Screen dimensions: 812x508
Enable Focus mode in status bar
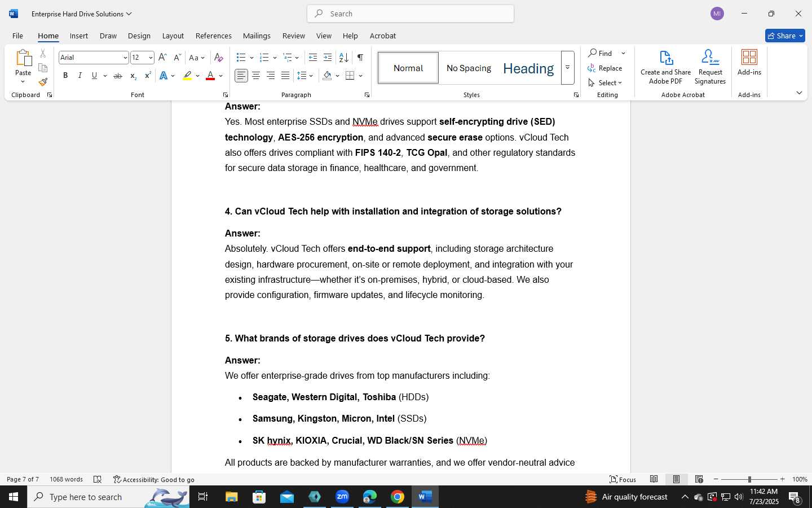coord(623,479)
